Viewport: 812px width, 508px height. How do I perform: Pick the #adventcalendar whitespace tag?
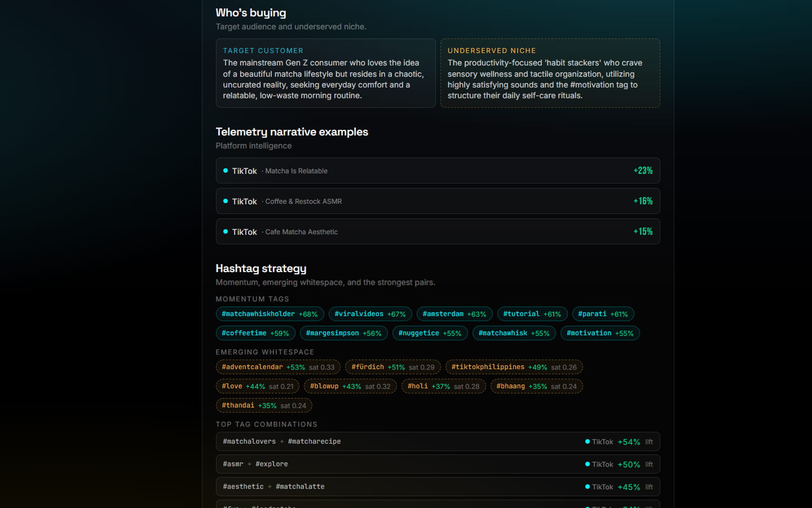278,367
